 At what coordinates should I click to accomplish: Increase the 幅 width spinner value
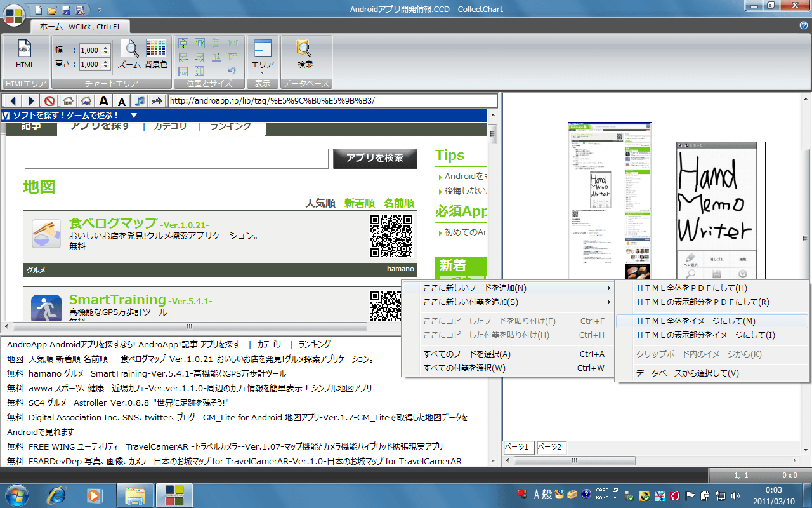click(106, 48)
